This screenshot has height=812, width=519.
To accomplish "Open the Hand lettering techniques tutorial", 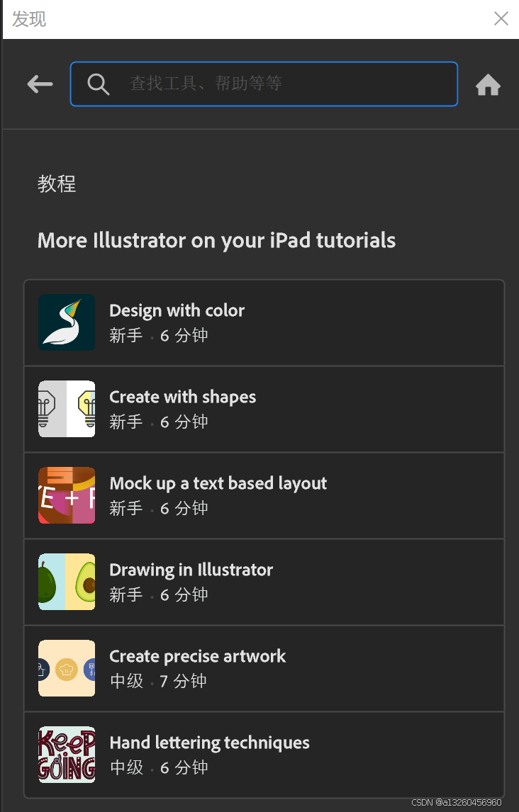I will tap(264, 755).
